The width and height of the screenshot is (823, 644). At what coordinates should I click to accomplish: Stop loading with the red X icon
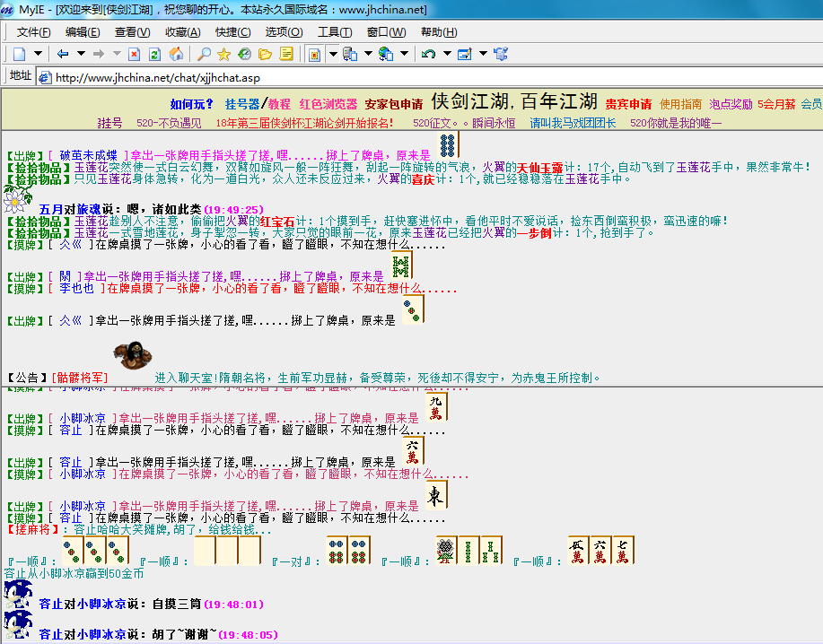(x=134, y=54)
